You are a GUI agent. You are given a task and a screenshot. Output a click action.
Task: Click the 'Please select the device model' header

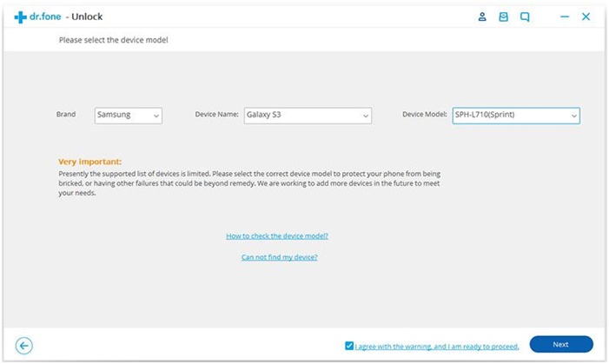113,40
